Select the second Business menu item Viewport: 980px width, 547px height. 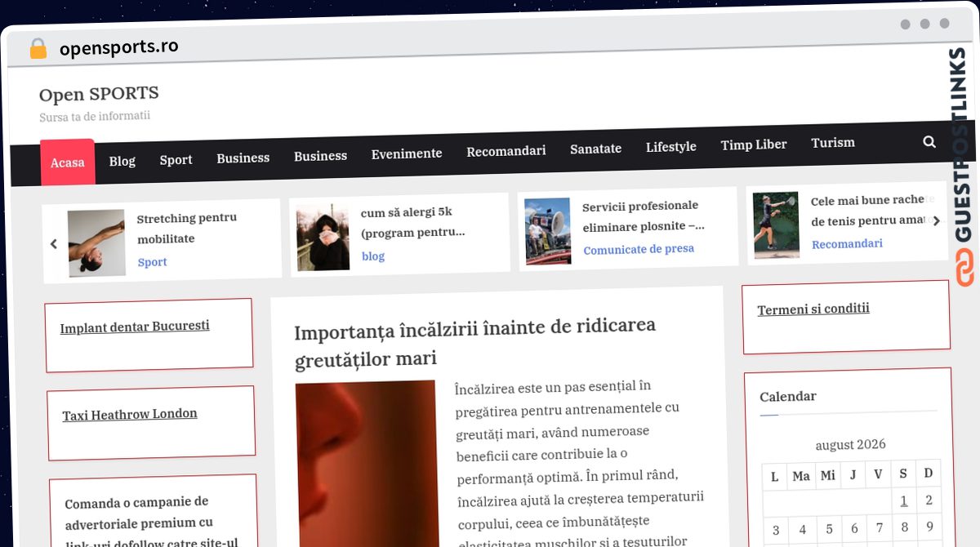[320, 155]
